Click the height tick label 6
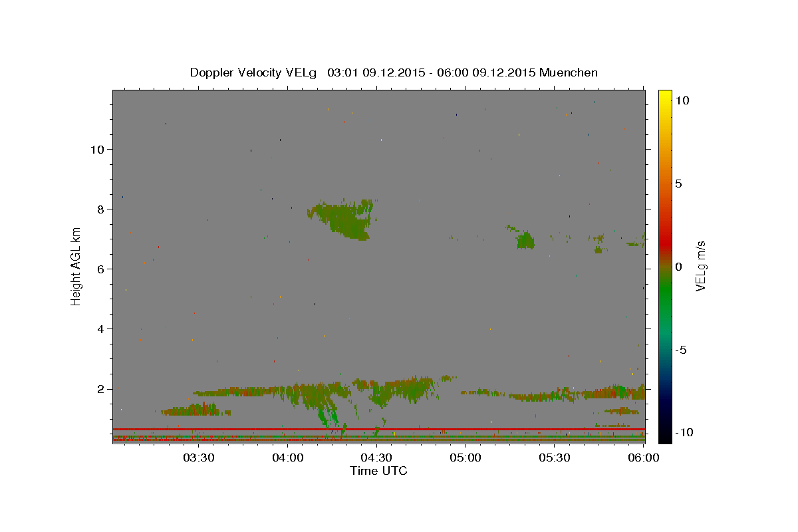 (x=102, y=269)
